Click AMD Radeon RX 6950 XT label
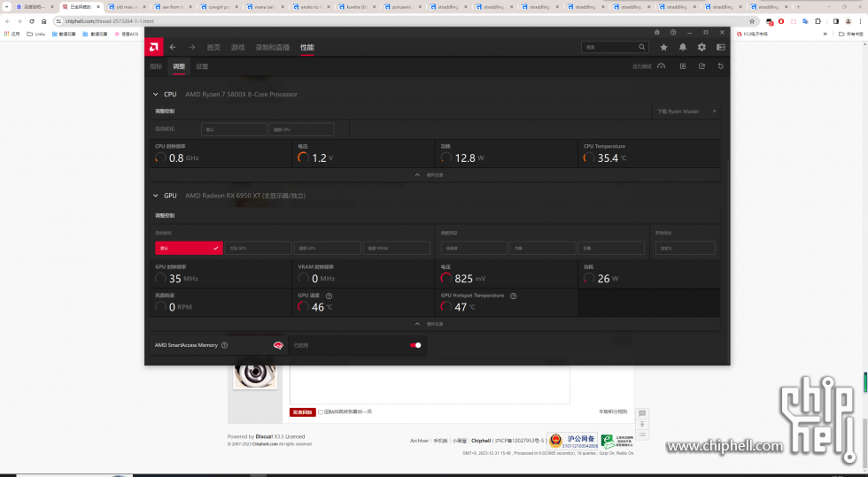Image resolution: width=868 pixels, height=477 pixels. tap(245, 196)
